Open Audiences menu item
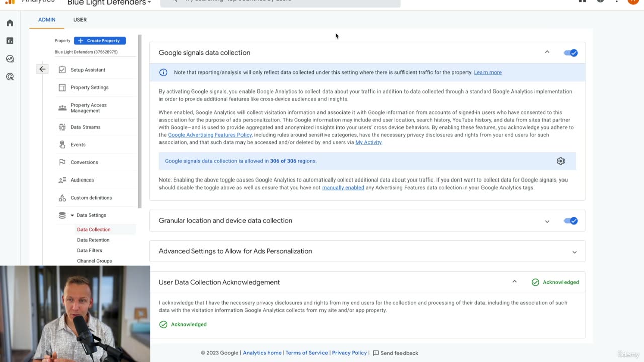The height and width of the screenshot is (362, 644). click(83, 180)
